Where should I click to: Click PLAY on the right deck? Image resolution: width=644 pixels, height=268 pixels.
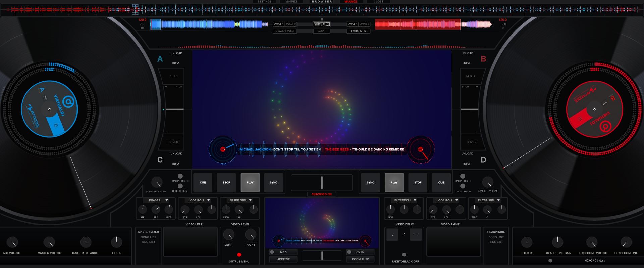click(x=394, y=182)
